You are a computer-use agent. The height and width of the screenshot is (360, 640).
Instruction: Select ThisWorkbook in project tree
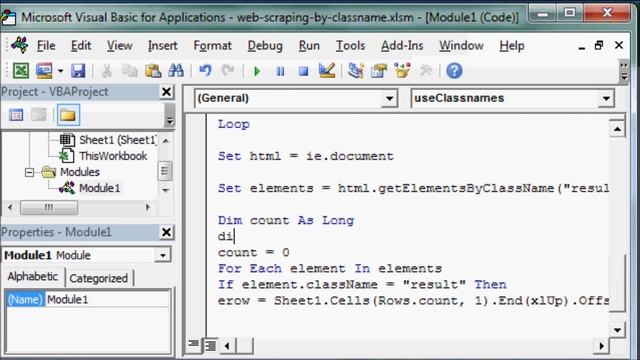(113, 156)
